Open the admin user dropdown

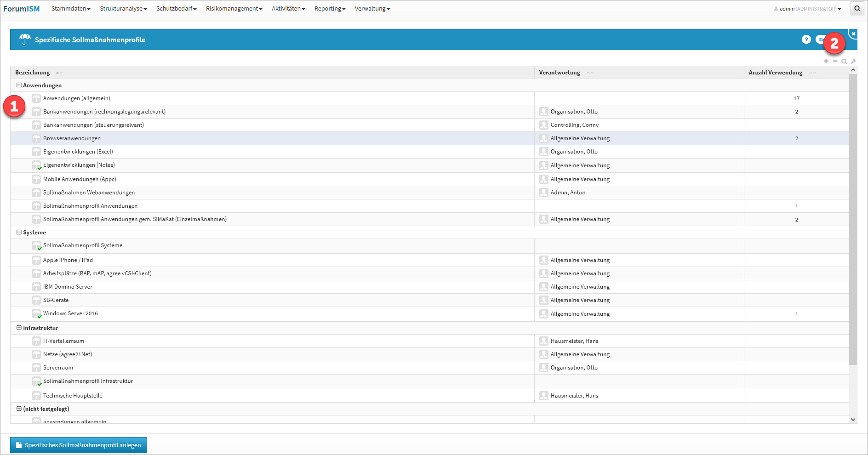point(807,9)
